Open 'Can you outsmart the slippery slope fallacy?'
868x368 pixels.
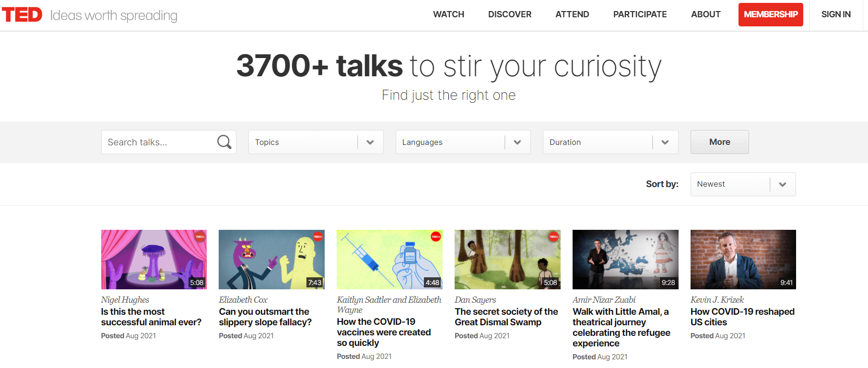click(265, 317)
